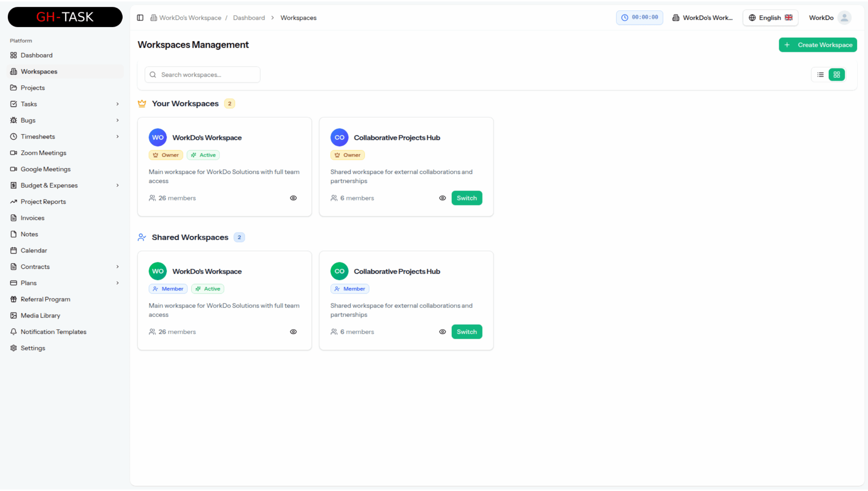Focus the Search workspaces field

(x=202, y=75)
